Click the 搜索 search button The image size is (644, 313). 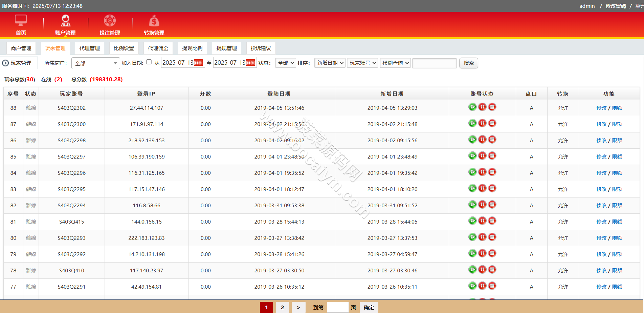pyautogui.click(x=469, y=63)
